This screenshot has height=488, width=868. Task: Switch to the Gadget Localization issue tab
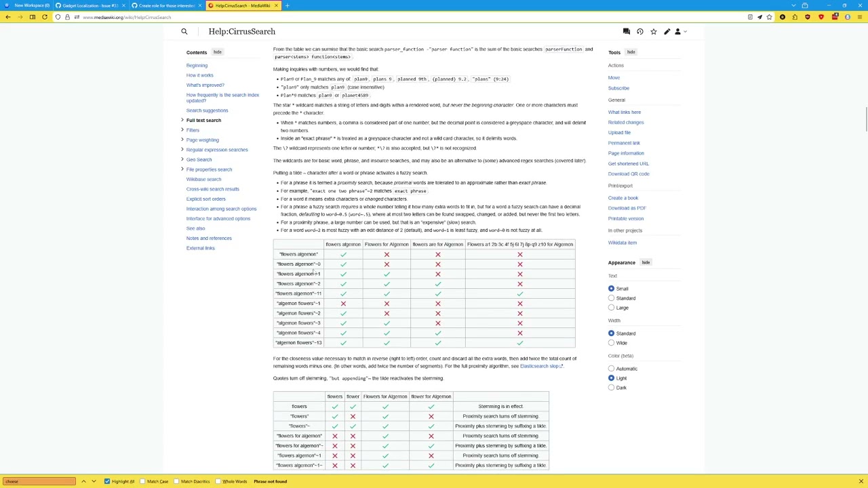[90, 5]
